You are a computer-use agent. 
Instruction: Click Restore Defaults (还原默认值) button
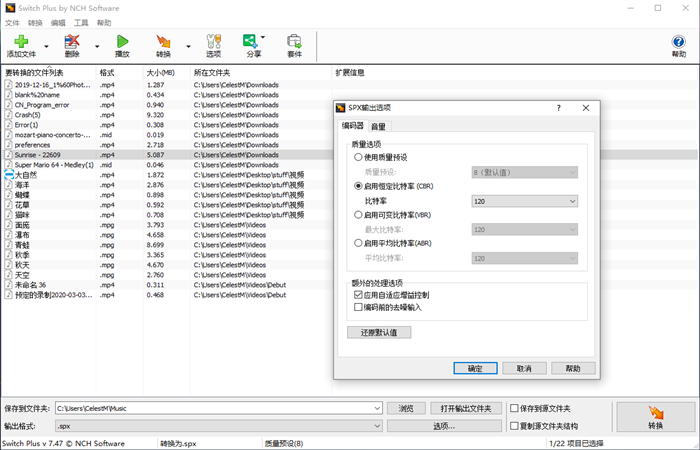pos(379,332)
